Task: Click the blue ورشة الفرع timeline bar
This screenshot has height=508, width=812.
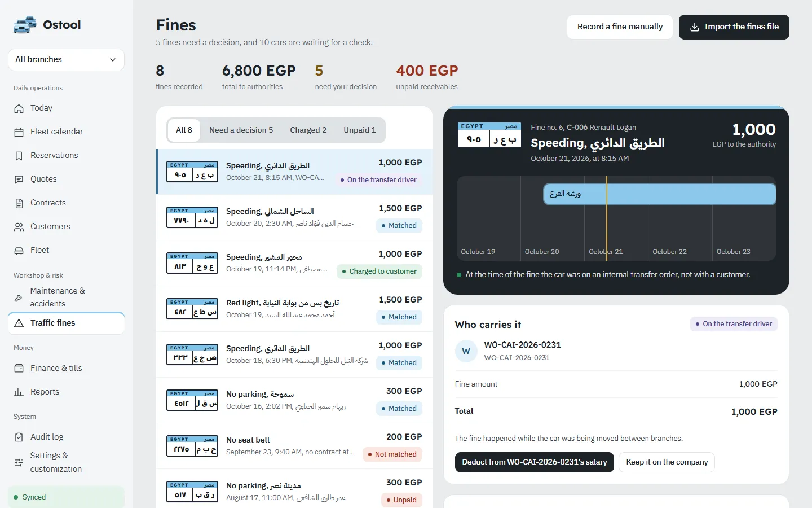Action: pos(659,194)
